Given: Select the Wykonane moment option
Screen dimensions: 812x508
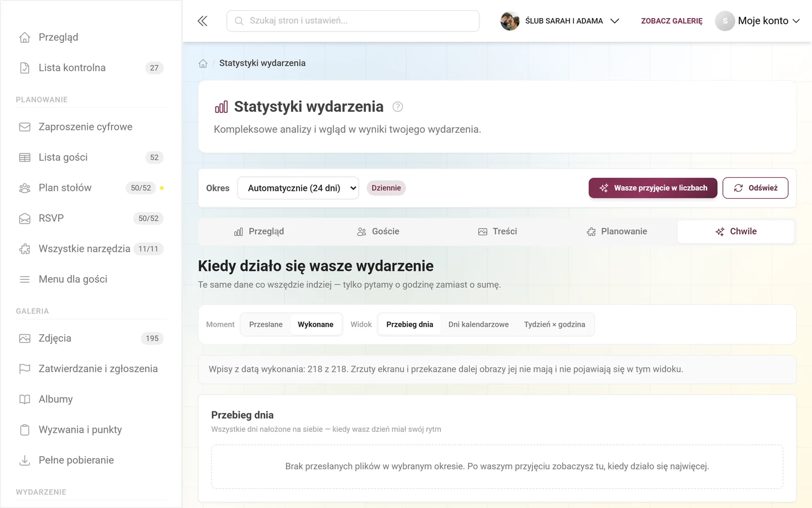Looking at the screenshot, I should click(316, 325).
